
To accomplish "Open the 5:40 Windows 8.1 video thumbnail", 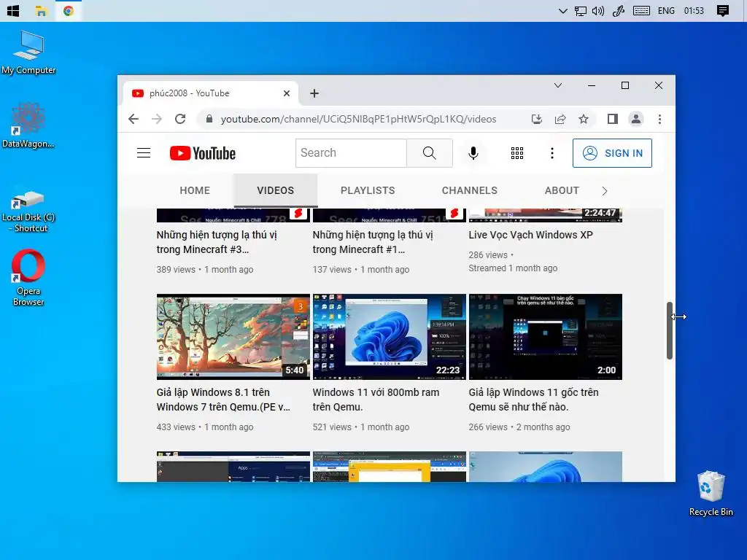I will coord(233,337).
